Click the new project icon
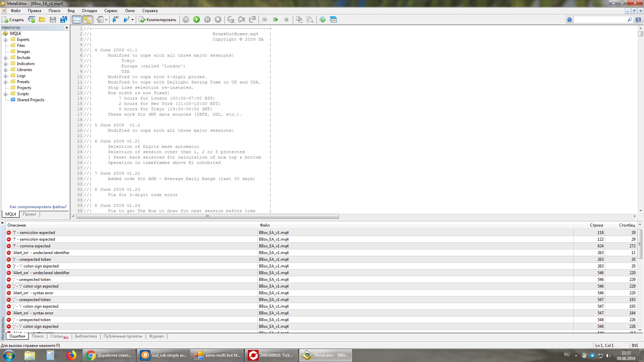Screen dimensions: 644x362 [x=32, y=19]
